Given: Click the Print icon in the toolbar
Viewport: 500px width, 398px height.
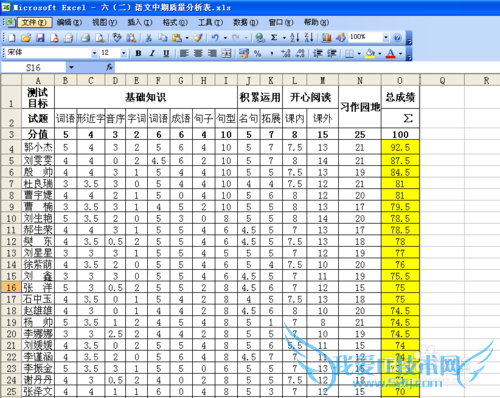Looking at the screenshot, I should coord(86,38).
